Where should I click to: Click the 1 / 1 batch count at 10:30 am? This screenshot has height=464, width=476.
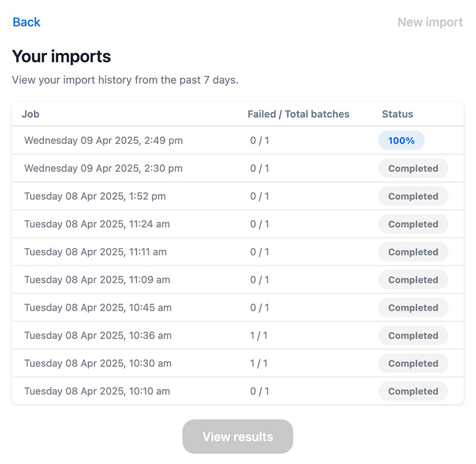[259, 363]
